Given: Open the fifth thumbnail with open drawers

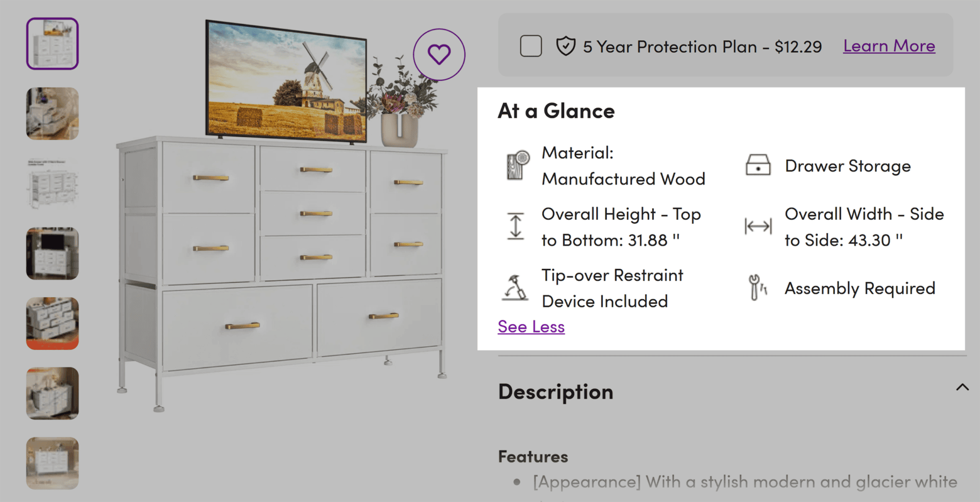Looking at the screenshot, I should 53,323.
